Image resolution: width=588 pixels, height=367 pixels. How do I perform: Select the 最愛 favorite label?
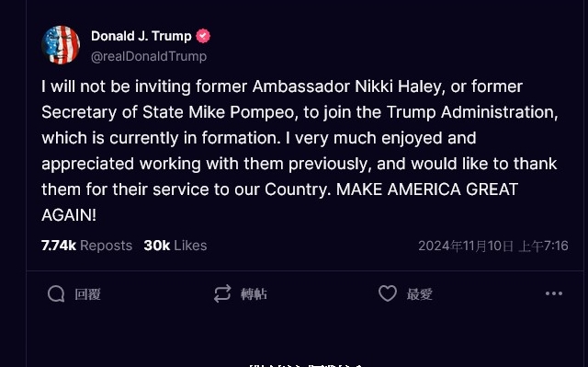420,293
